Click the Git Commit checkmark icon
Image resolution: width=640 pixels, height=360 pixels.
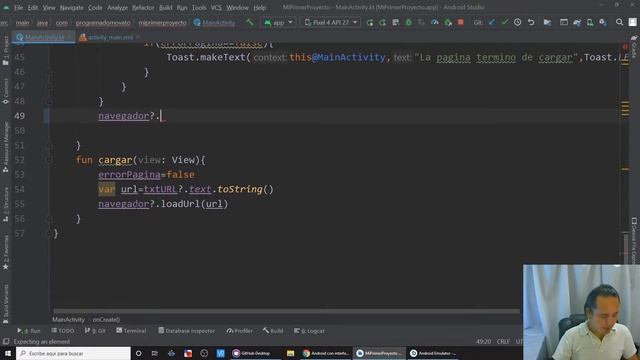pos(505,22)
